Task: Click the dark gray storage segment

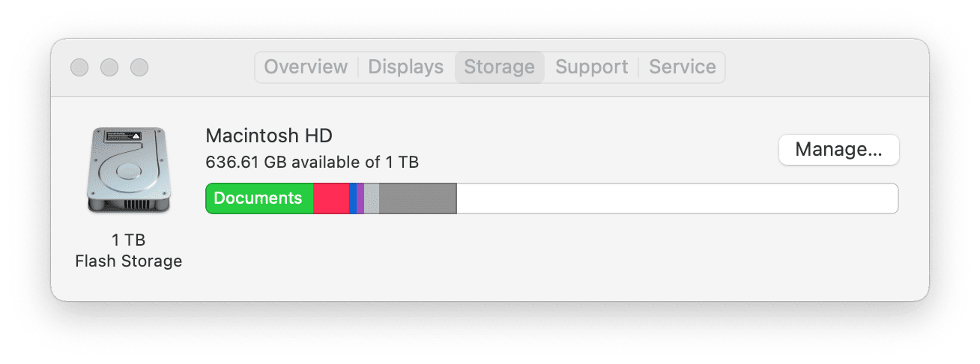Action: pyautogui.click(x=417, y=198)
